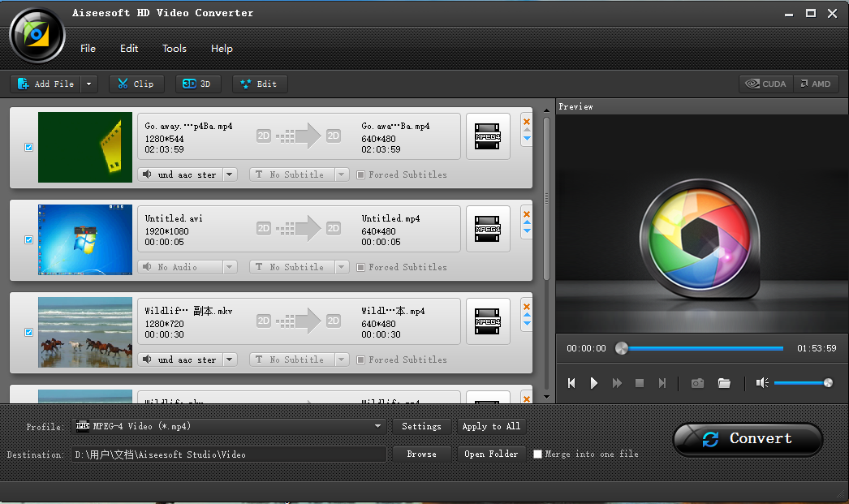Open the snapshot folder icon in Preview

pos(724,383)
